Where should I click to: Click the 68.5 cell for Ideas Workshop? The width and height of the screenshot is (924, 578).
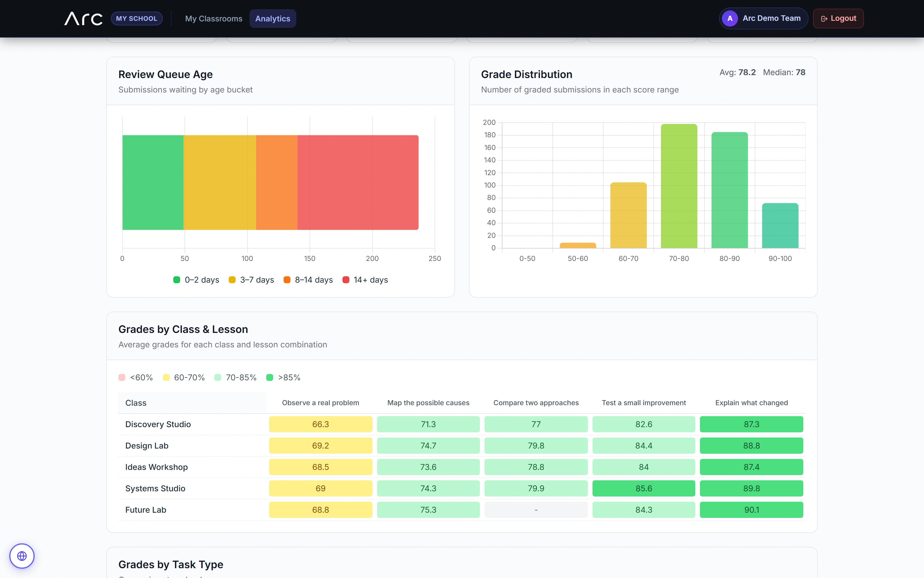320,467
